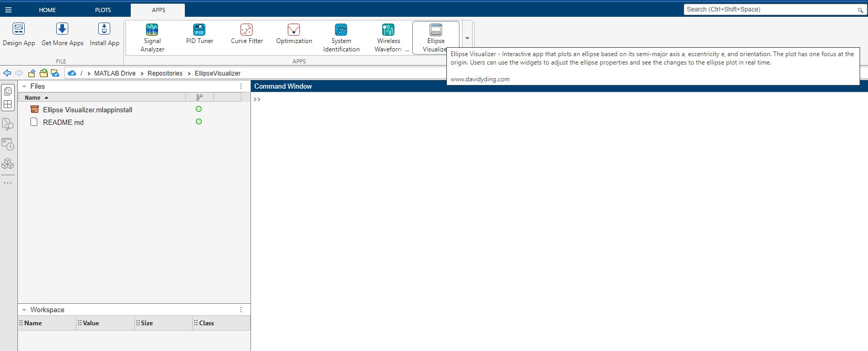Switch to the PLOTS tab
The height and width of the screenshot is (351, 868).
coord(103,10)
